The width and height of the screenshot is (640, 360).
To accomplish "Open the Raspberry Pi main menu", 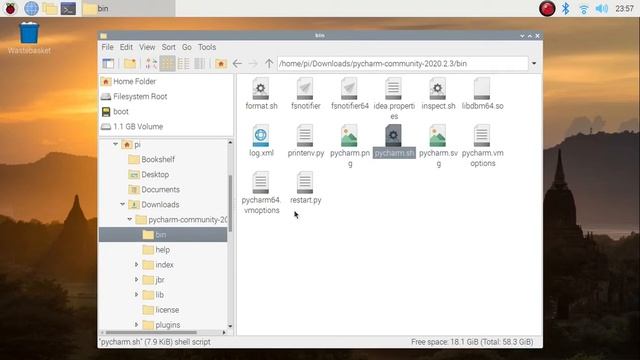I will tap(10, 8).
